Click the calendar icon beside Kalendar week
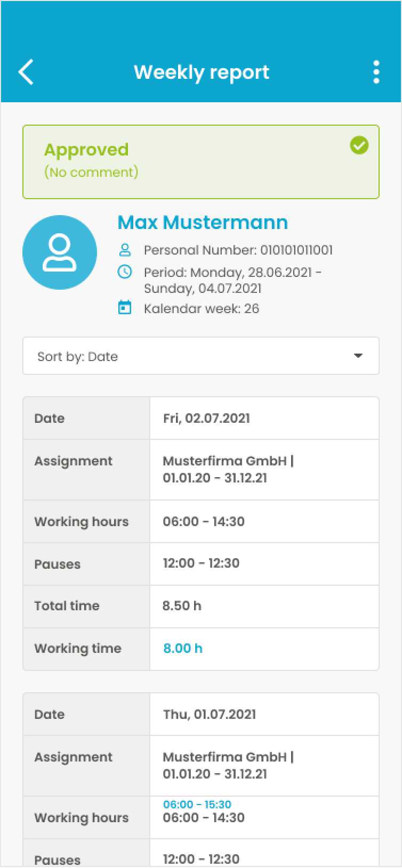402x868 pixels. point(125,308)
